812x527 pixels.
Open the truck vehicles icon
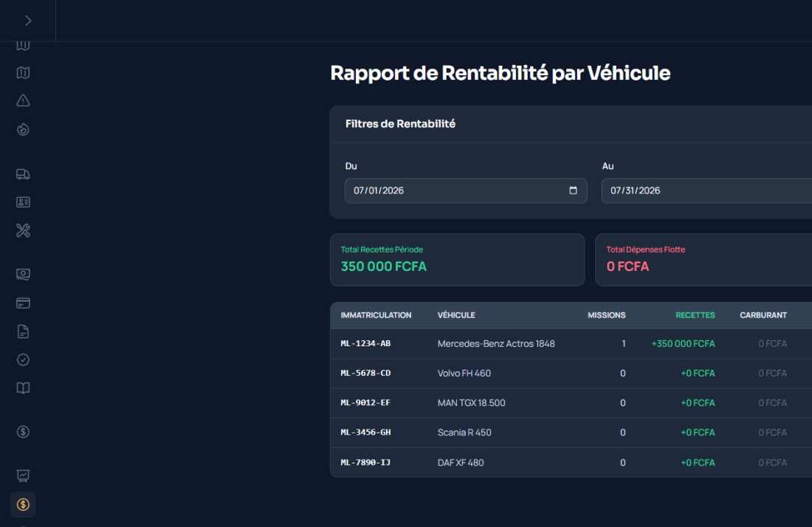tap(23, 174)
